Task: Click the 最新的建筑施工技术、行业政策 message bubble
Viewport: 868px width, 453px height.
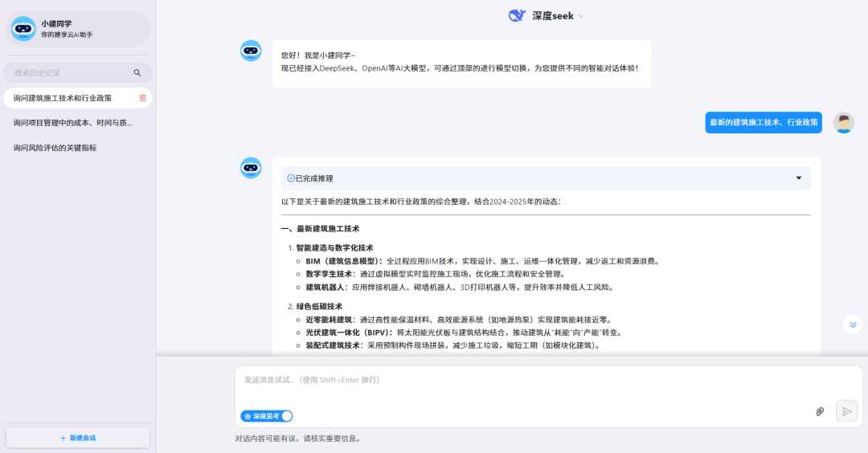Action: [x=763, y=123]
